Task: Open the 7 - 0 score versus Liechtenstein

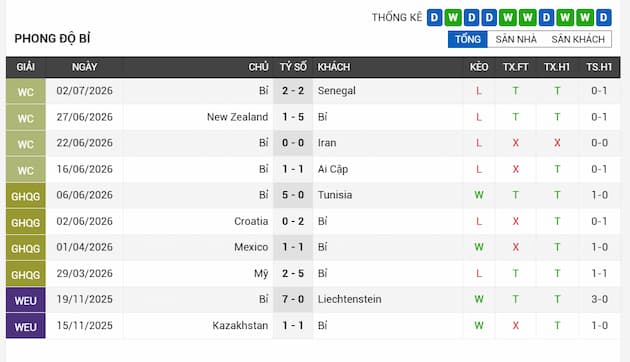Action: tap(293, 299)
